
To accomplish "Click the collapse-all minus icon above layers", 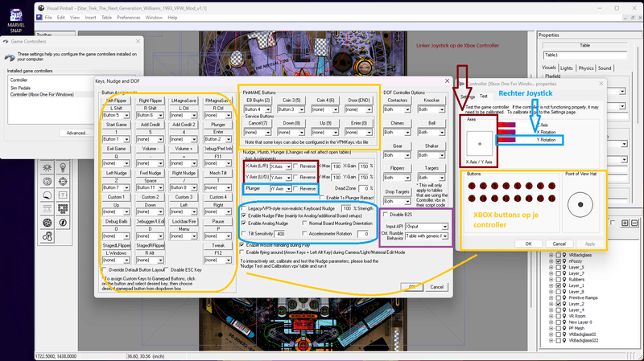I will (x=634, y=223).
